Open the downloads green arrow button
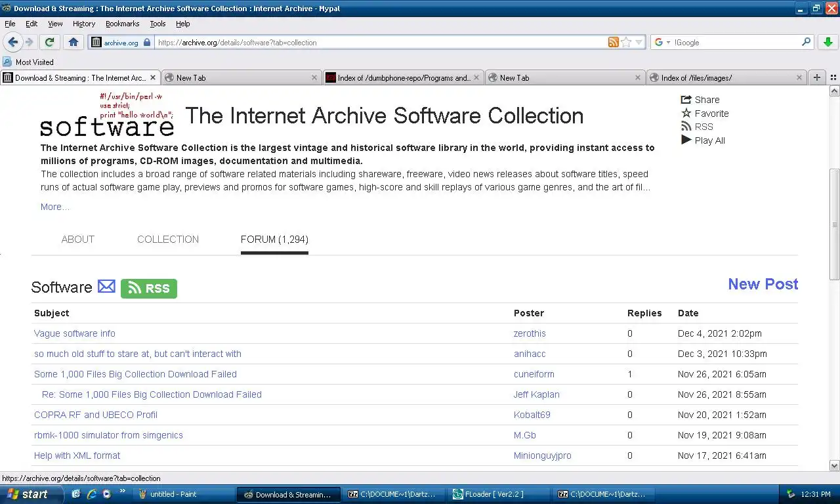The width and height of the screenshot is (840, 504). click(828, 42)
